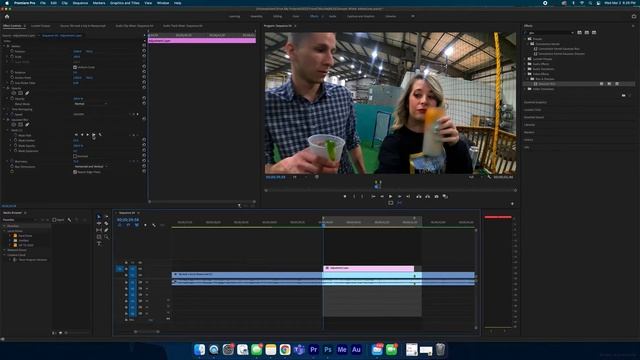The height and width of the screenshot is (360, 640).
Task: Toggle Repeat Edge Pixels checkbox
Action: tap(75, 172)
